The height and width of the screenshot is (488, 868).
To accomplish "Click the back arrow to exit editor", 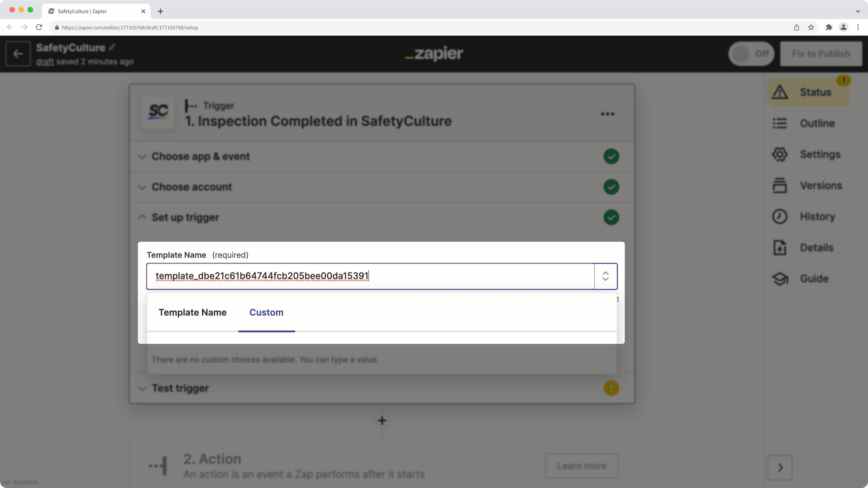I will pyautogui.click(x=18, y=54).
